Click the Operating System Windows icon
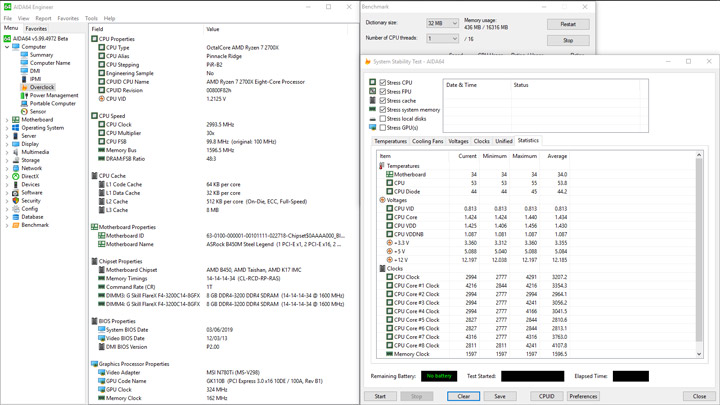Screen dimensions: 720x405 (16, 128)
